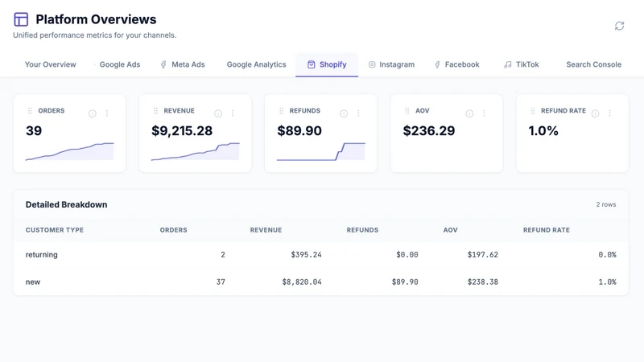This screenshot has width=644, height=362.
Task: Sort by Customer Type column header
Action: click(55, 230)
